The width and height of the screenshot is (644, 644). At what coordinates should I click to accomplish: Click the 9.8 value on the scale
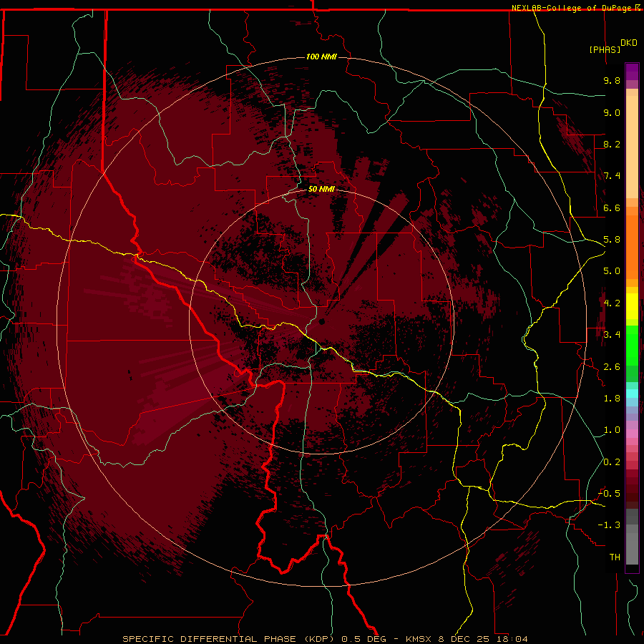click(x=612, y=80)
